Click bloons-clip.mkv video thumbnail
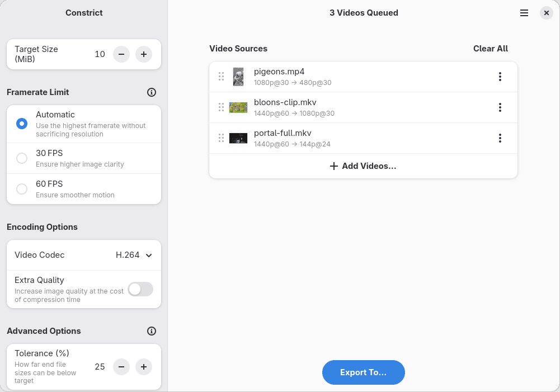This screenshot has width=560, height=392. click(238, 107)
